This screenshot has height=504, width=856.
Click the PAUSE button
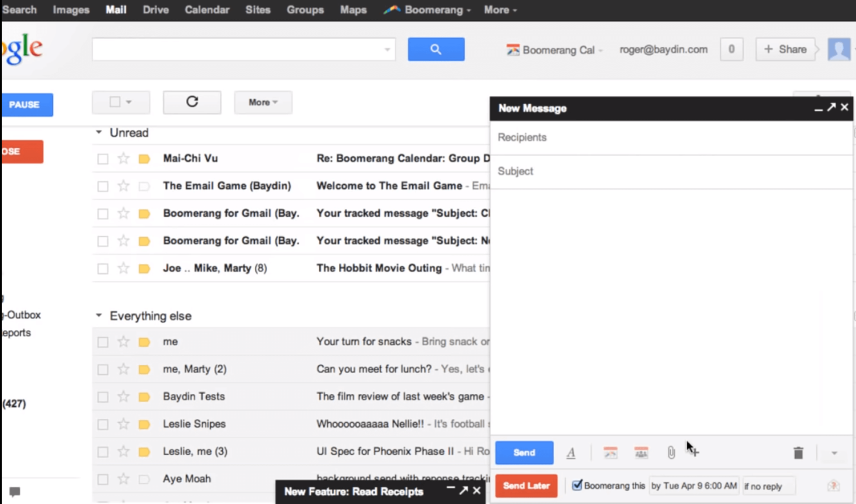[x=26, y=105]
